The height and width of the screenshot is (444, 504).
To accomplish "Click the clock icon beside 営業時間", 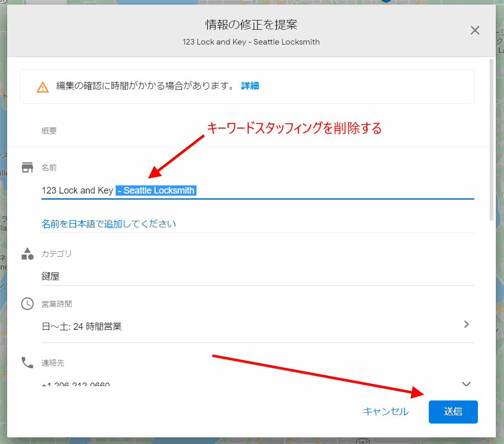I will (27, 304).
